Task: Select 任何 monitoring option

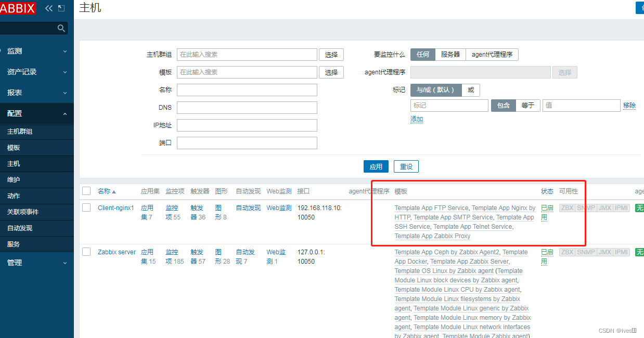Action: point(423,55)
